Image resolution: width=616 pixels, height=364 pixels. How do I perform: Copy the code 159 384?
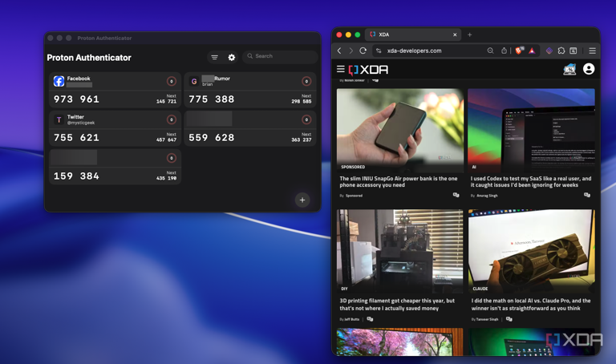[x=77, y=176]
